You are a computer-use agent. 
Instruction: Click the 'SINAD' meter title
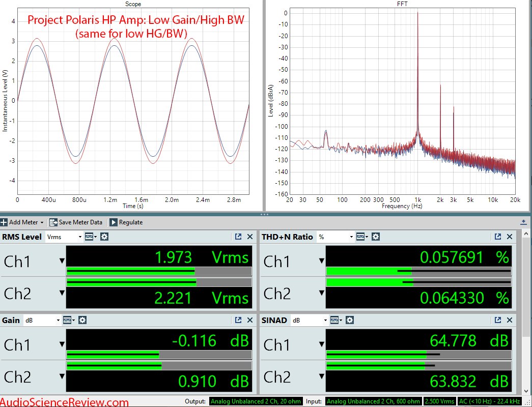click(274, 320)
